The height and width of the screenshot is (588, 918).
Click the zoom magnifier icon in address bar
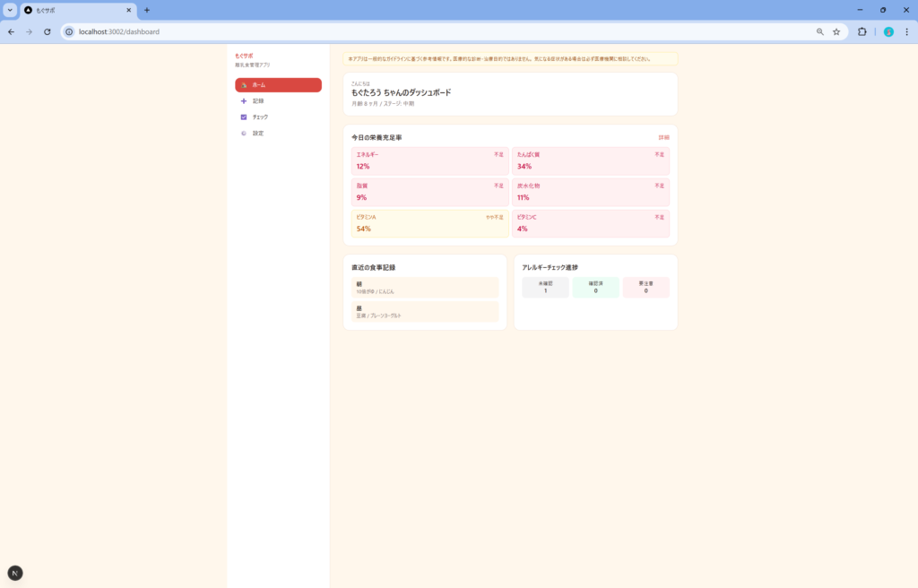click(x=819, y=31)
